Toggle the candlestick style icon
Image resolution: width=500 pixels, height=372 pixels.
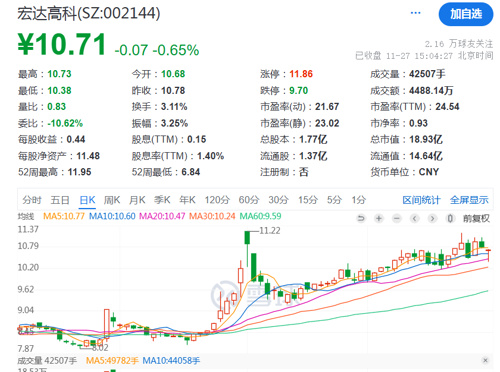tap(450, 219)
